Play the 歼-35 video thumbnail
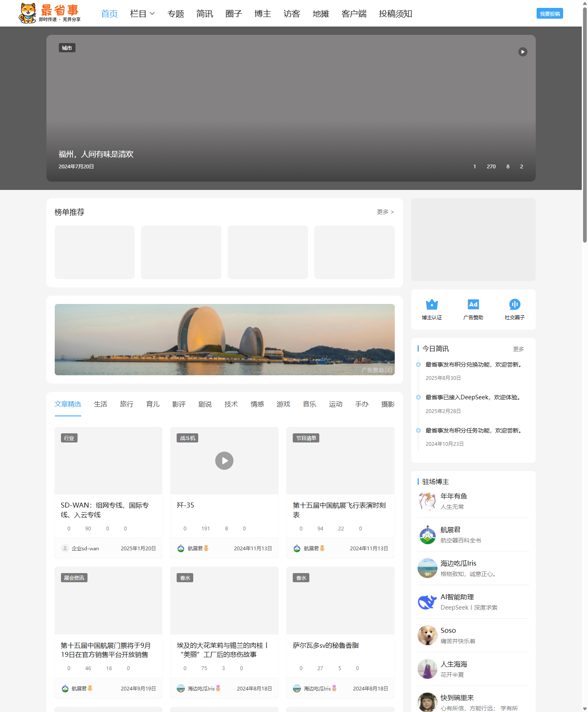 tap(224, 461)
